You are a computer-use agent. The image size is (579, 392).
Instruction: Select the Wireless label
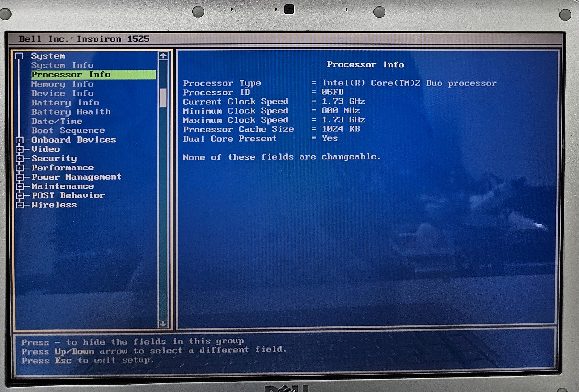54,205
